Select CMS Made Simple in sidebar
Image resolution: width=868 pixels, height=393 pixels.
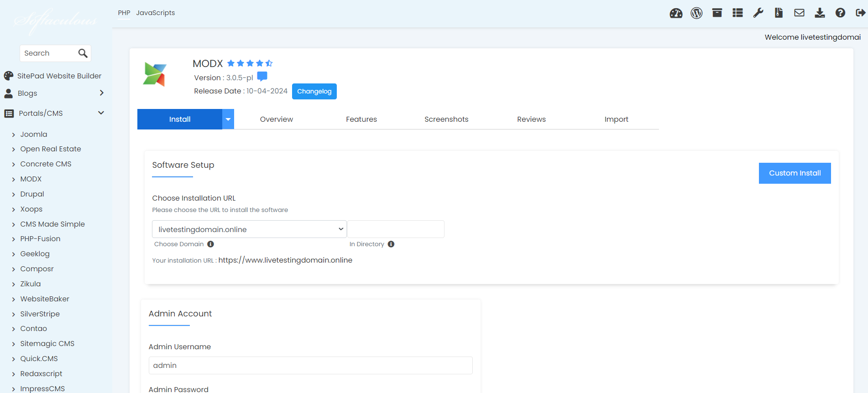(x=52, y=224)
